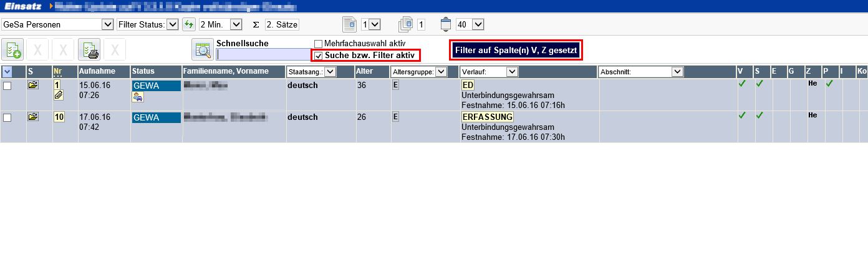Click the page document icon in the toolbar
The image size is (868, 266).
pos(350,24)
